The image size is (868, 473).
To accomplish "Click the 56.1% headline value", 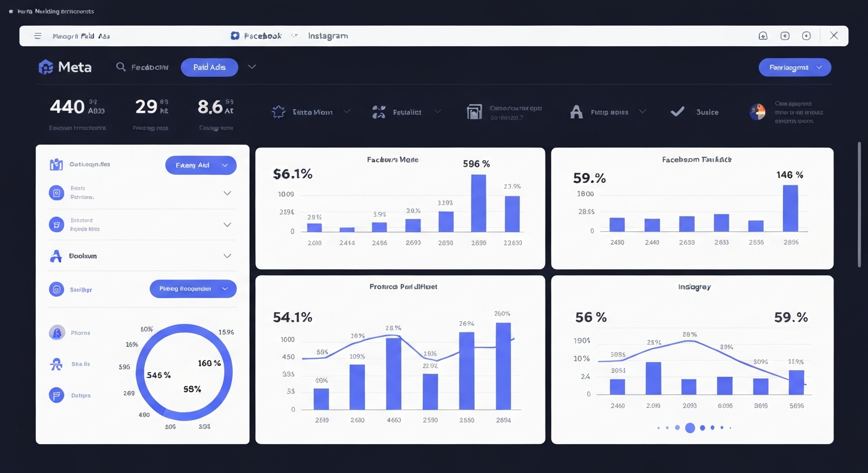I will point(292,174).
